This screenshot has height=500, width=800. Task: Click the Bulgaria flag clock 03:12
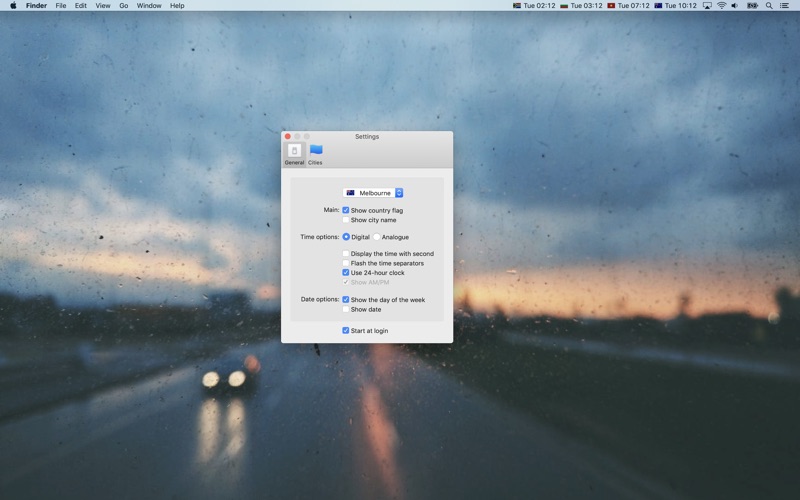(x=581, y=6)
